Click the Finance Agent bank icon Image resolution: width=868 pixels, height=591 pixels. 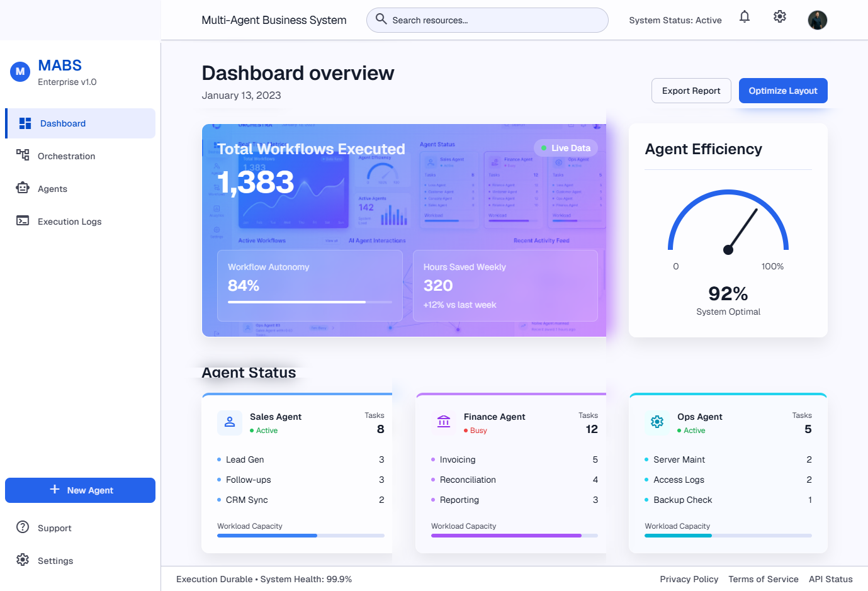point(444,423)
